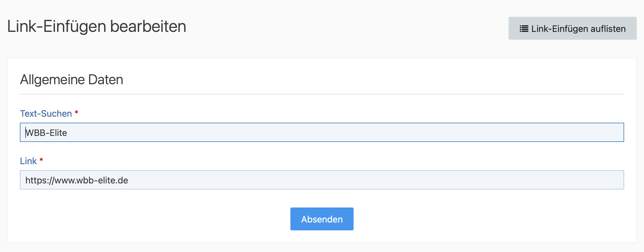Click the word "auflisten" on the grey button
This screenshot has height=252, width=644.
pos(608,29)
